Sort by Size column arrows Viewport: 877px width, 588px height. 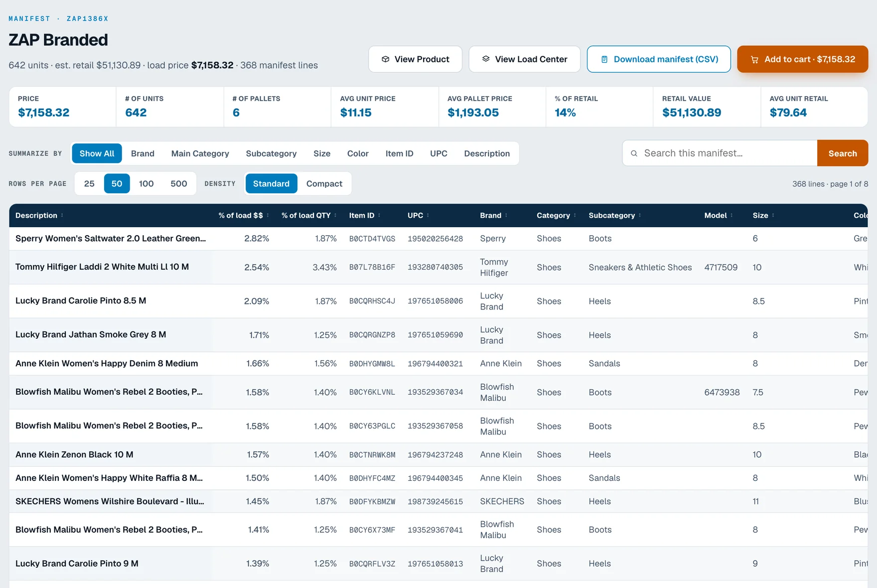coord(773,215)
